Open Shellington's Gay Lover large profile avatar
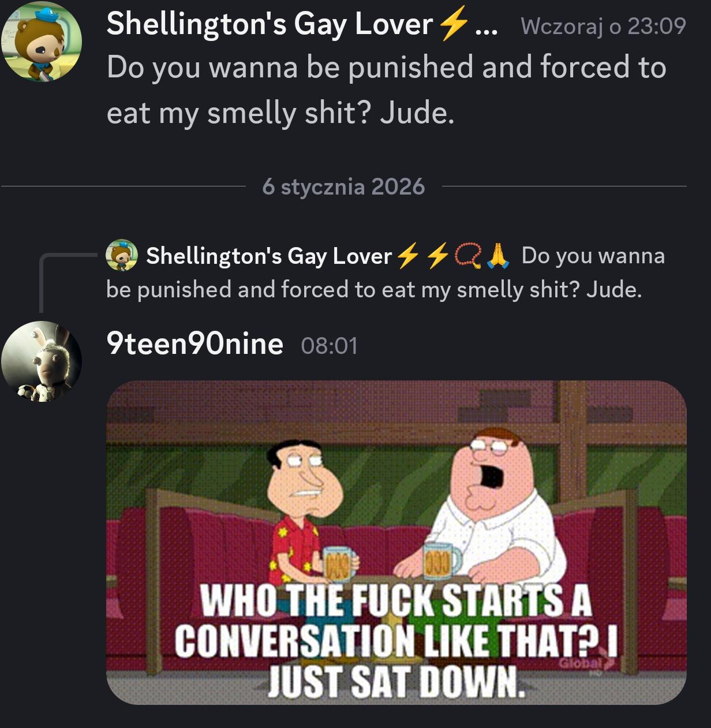The image size is (711, 728). [41, 42]
